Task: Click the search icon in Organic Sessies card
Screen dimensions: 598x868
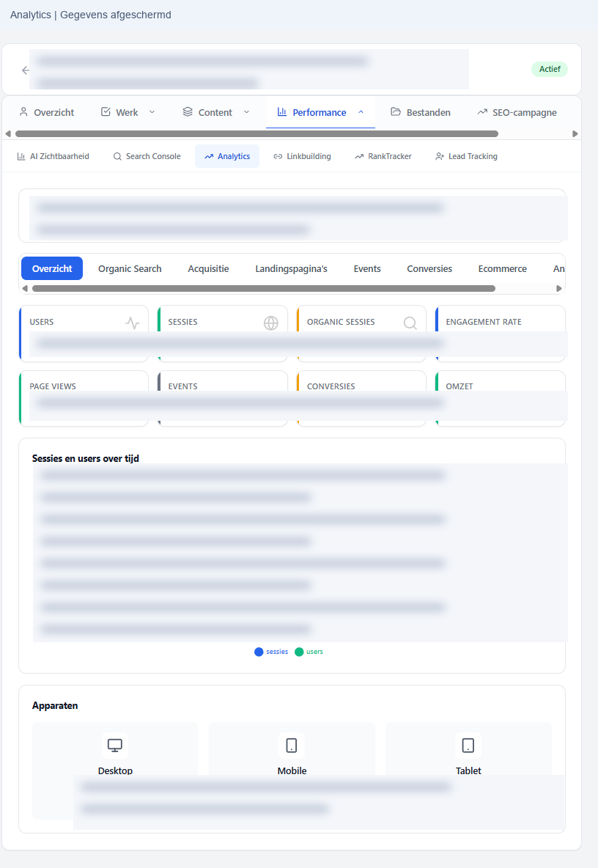Action: tap(410, 323)
